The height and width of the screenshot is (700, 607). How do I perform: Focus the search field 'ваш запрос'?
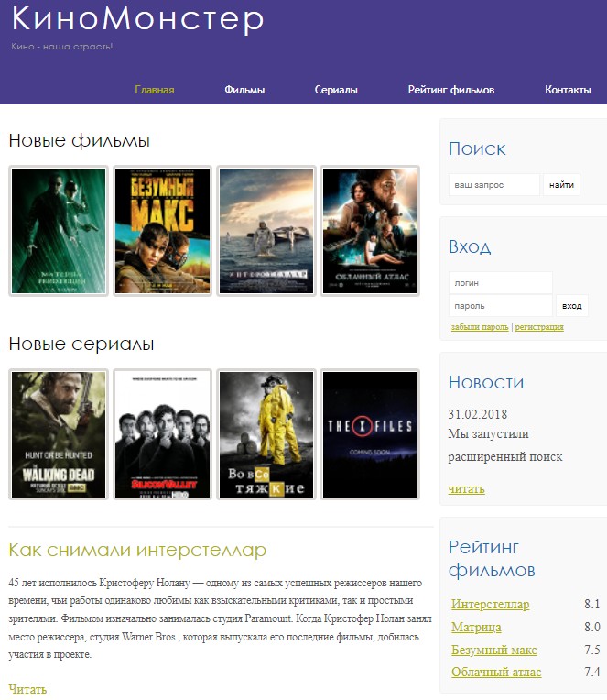(x=494, y=185)
